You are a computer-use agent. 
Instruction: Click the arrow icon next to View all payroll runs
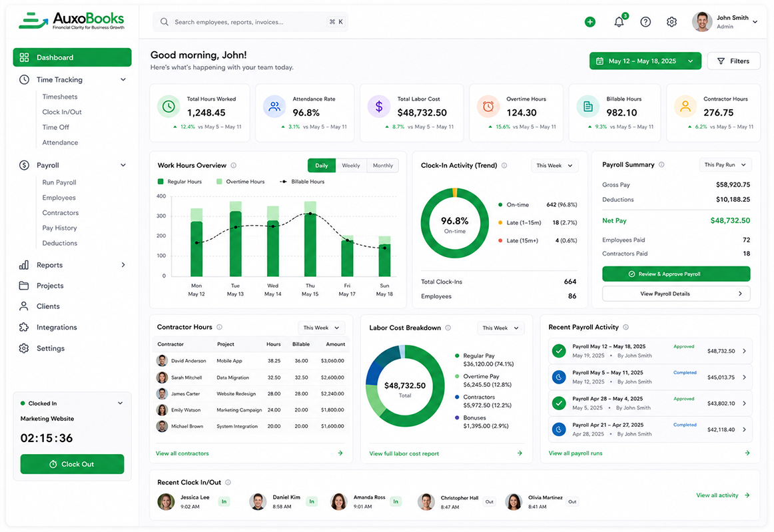coord(747,453)
